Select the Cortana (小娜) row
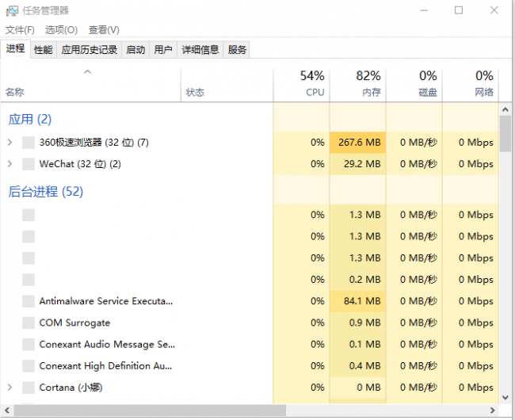This screenshot has height=420, width=515. pyautogui.click(x=250, y=388)
